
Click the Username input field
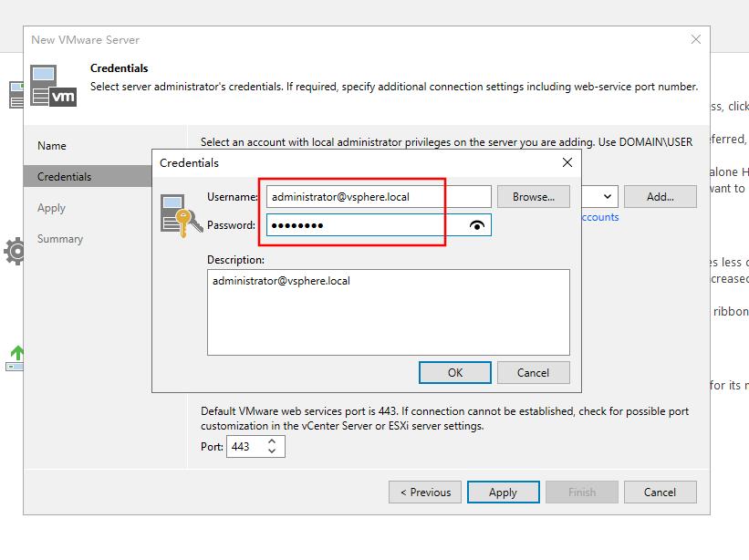[379, 197]
